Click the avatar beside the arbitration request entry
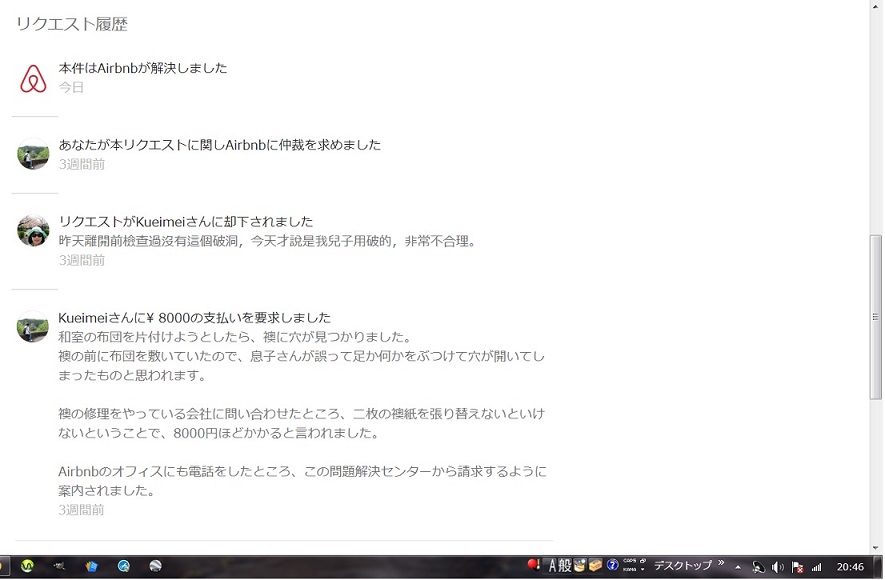885x580 pixels. click(x=33, y=154)
